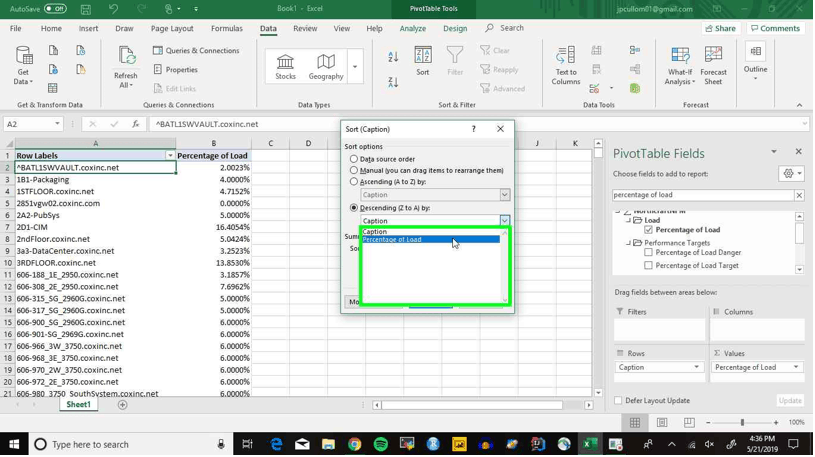Open query Properties in ribbon
The image size is (815, 457).
pyautogui.click(x=176, y=70)
